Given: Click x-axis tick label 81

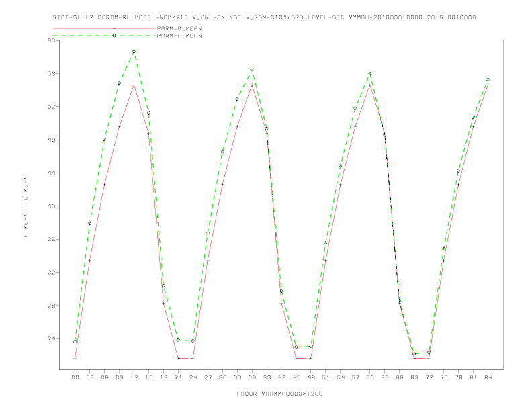Looking at the screenshot, I should pyautogui.click(x=474, y=377).
